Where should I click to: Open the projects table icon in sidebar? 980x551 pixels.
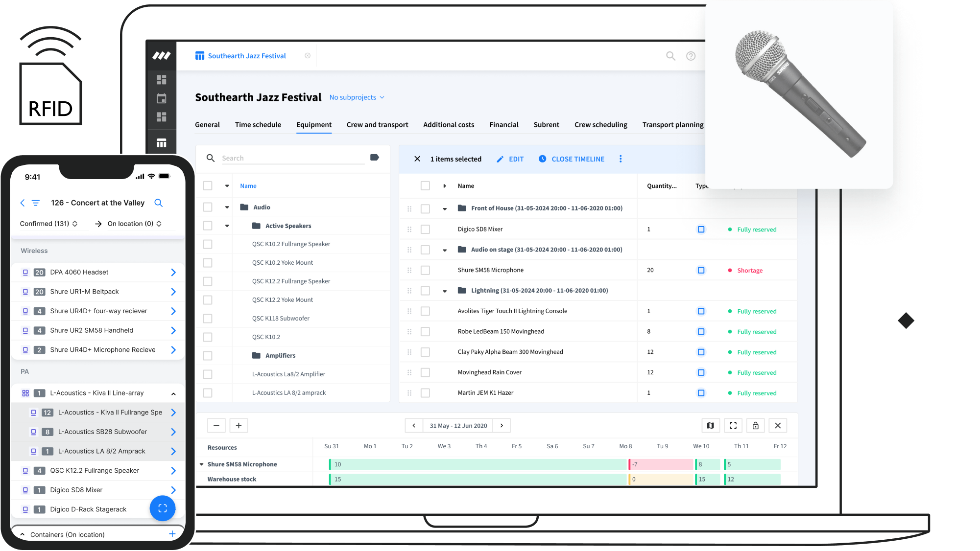click(161, 143)
